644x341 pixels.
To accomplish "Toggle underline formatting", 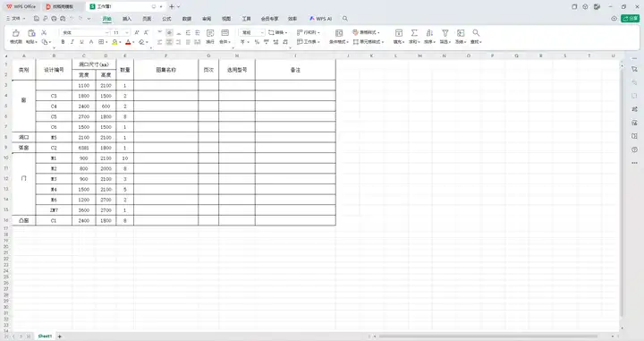I will click(x=81, y=42).
